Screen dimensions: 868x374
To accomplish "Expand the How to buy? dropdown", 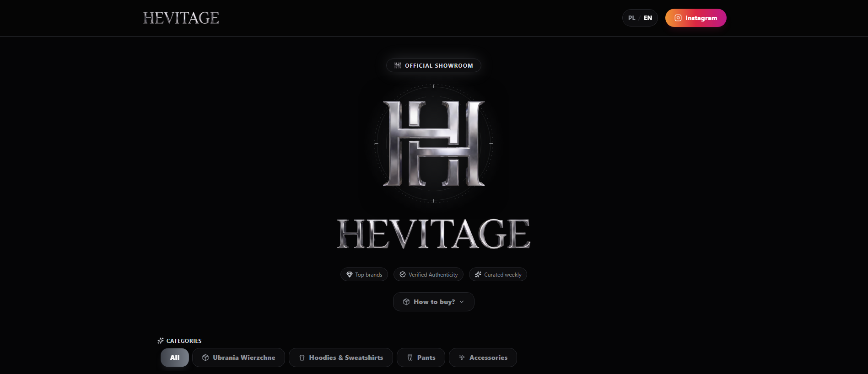I will (434, 302).
